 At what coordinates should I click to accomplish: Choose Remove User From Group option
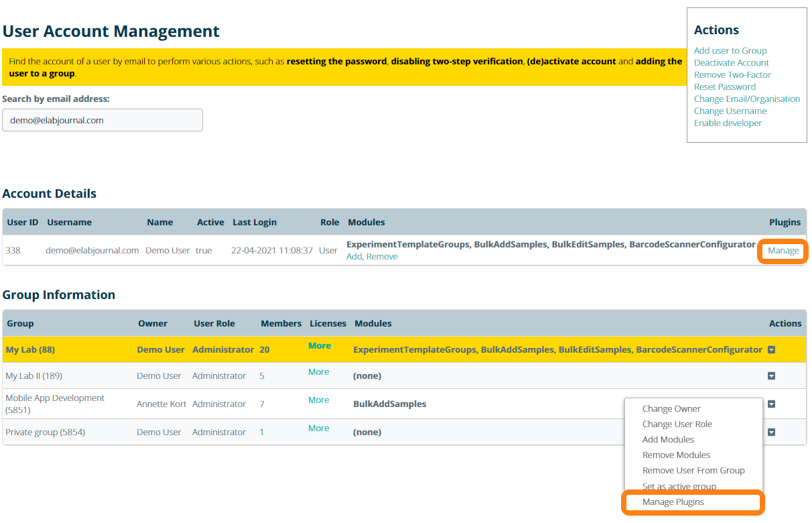(693, 471)
